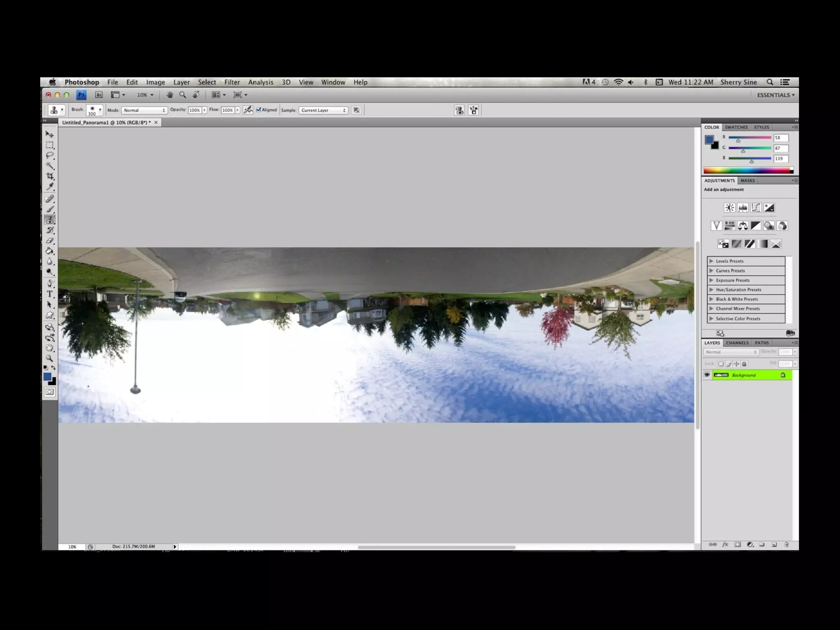Select the Eraser tool
Image resolution: width=840 pixels, height=630 pixels.
tap(50, 241)
